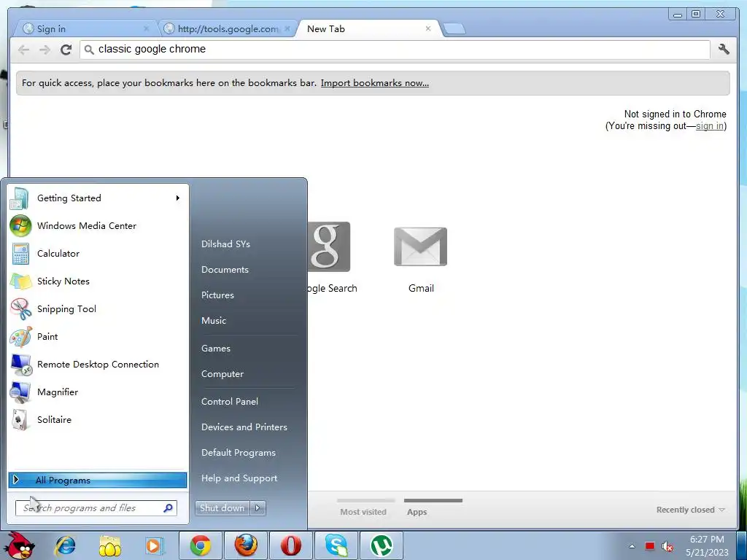Switch to uTorrent in the taskbar
Screen dimensions: 747x560
(382, 545)
